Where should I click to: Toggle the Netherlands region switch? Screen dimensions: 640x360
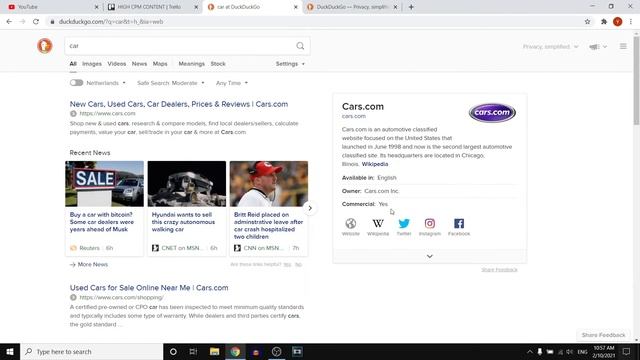tap(76, 83)
